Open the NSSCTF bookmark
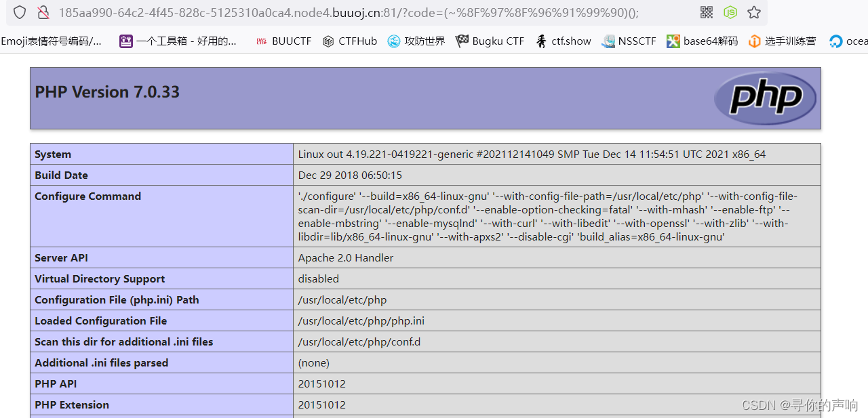 [629, 41]
